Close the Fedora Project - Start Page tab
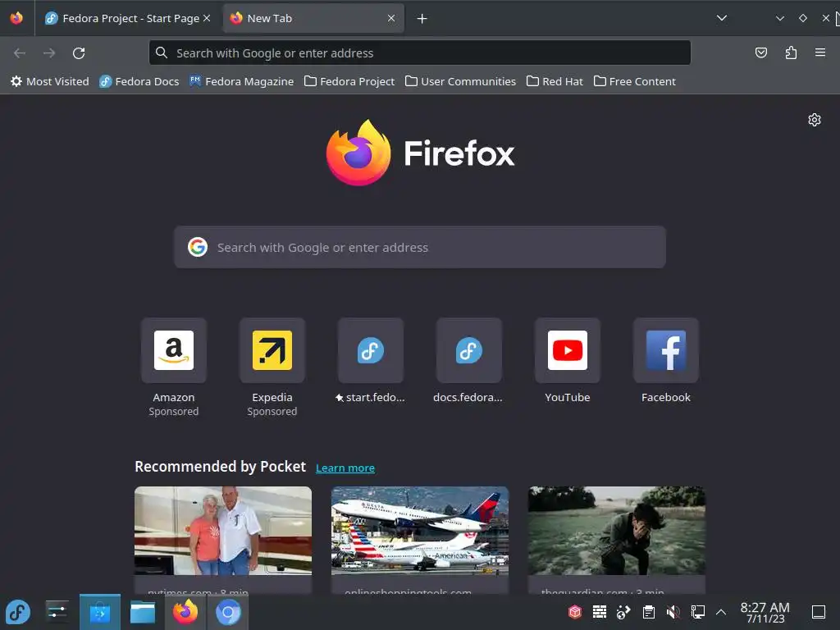Viewport: 840px width, 630px height. coord(207,18)
